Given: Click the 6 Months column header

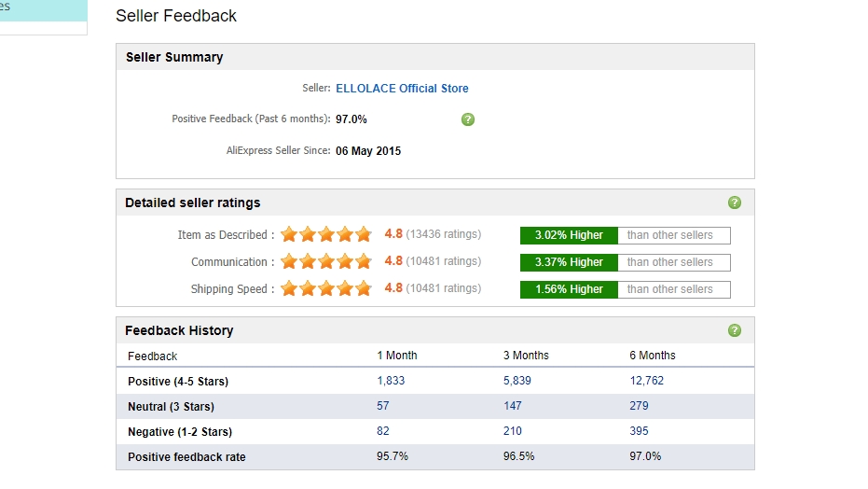Looking at the screenshot, I should (653, 356).
